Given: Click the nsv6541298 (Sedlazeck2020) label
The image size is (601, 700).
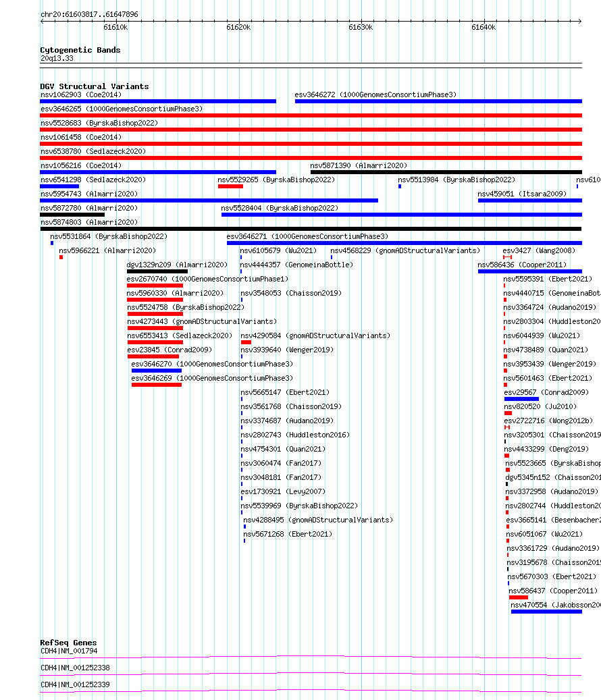Looking at the screenshot, I should pos(93,180).
